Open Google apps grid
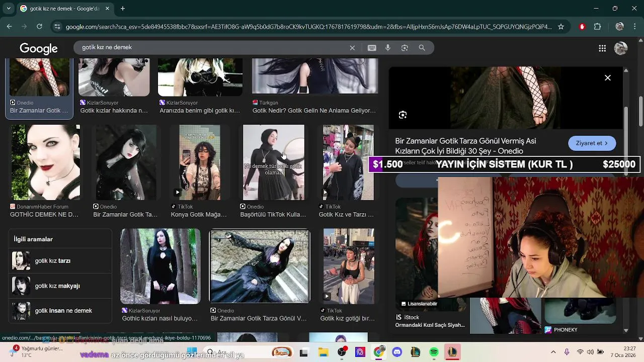The height and width of the screenshot is (362, 644). click(602, 48)
